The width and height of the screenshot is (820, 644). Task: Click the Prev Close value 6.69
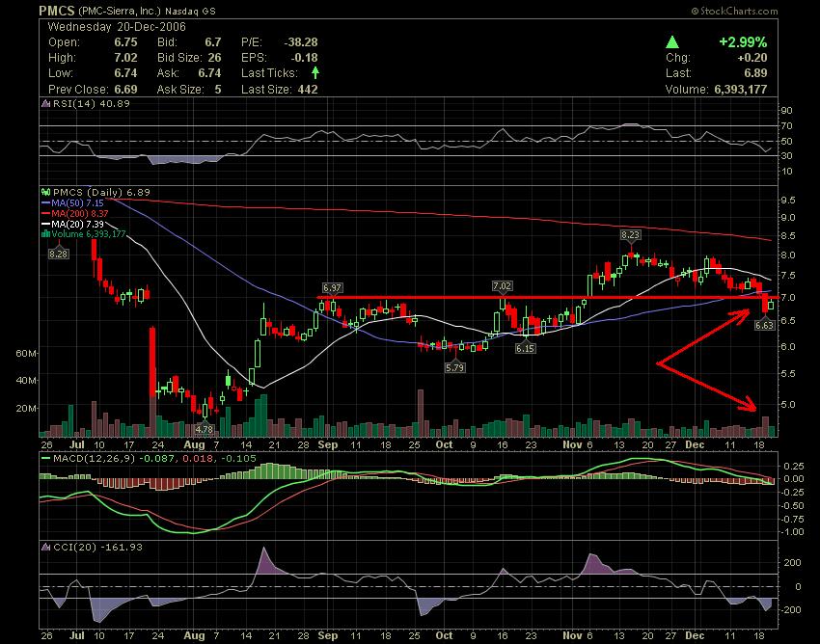click(126, 90)
